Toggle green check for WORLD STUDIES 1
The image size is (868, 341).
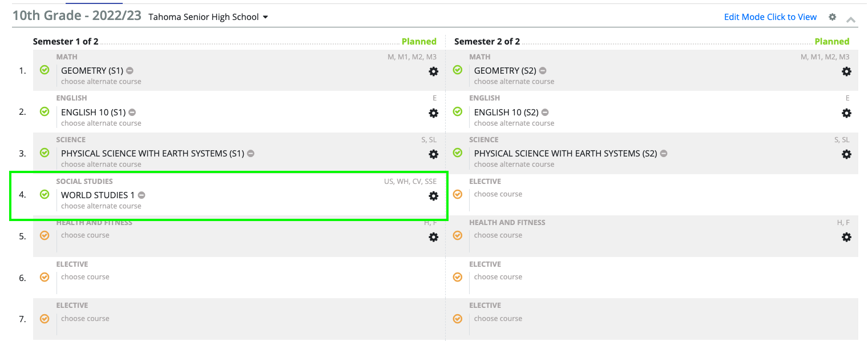click(45, 194)
